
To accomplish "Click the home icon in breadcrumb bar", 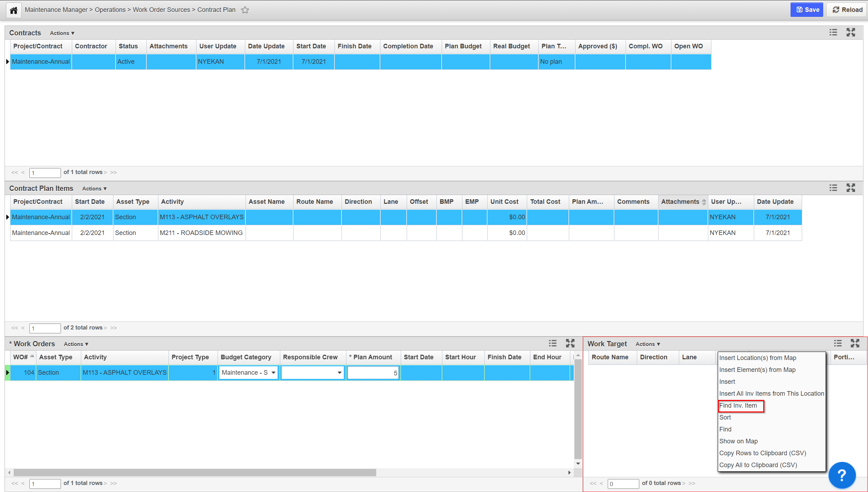I will pos(14,10).
